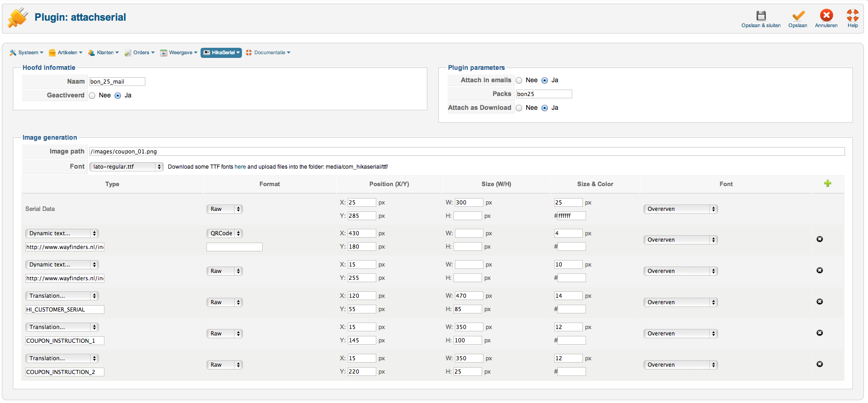Open the lato-regular.ttf Font dropdown
This screenshot has height=403, width=868.
[x=126, y=167]
